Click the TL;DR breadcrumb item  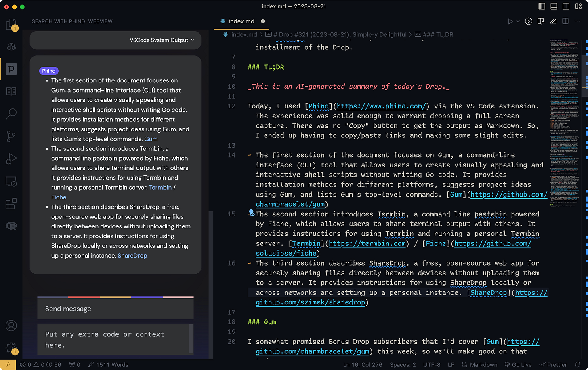pyautogui.click(x=434, y=35)
